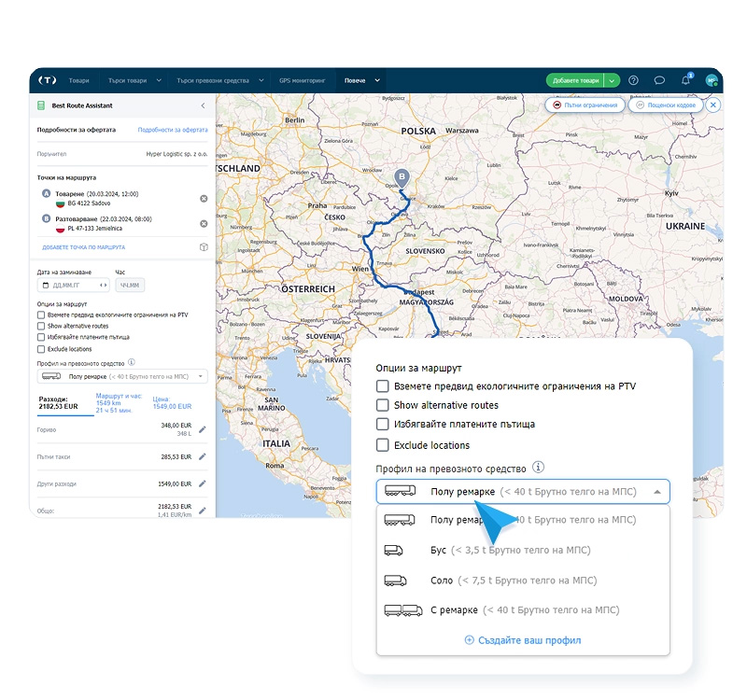Screen dimensions: 747x700
Task: Open the Товари menu item
Action: (79, 80)
